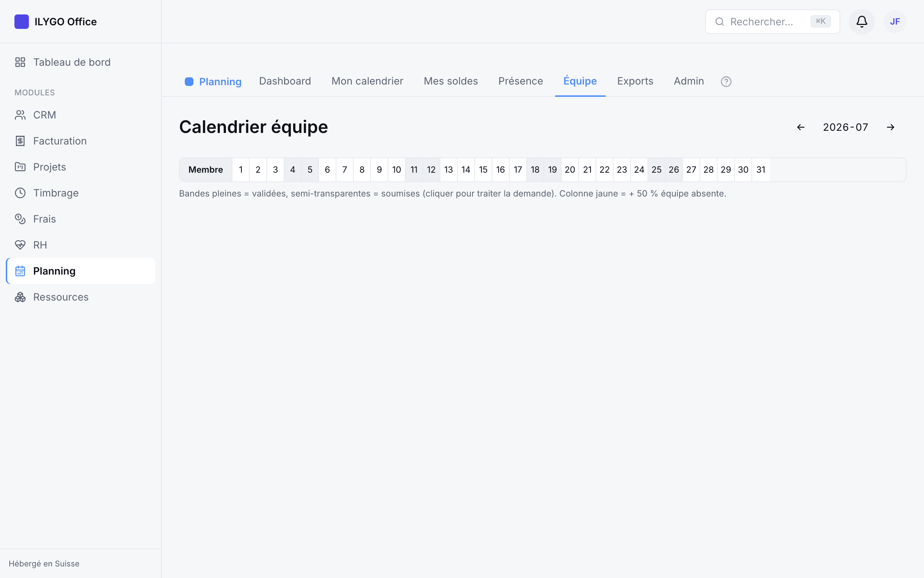Screen dimensions: 924x578
Task: Click the ILYGO Office logo square
Action: [21, 22]
